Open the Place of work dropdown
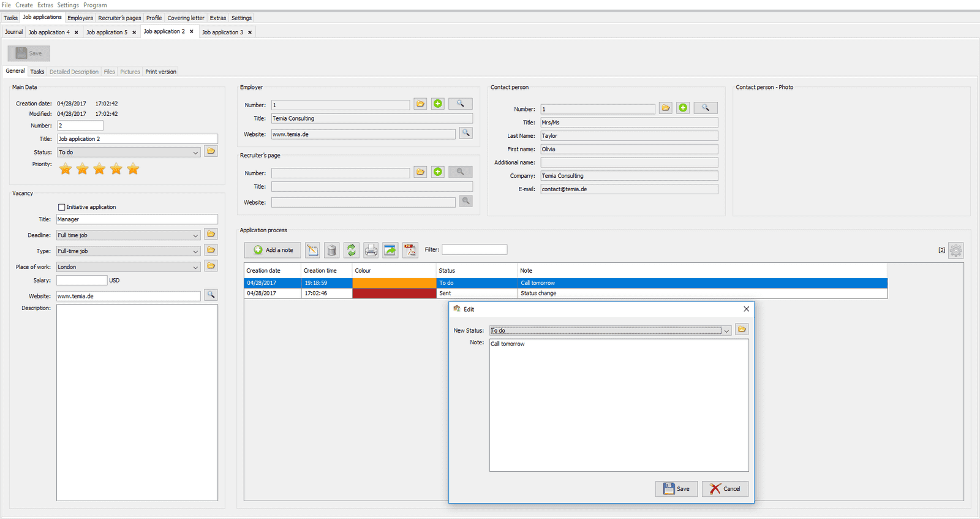 point(195,267)
